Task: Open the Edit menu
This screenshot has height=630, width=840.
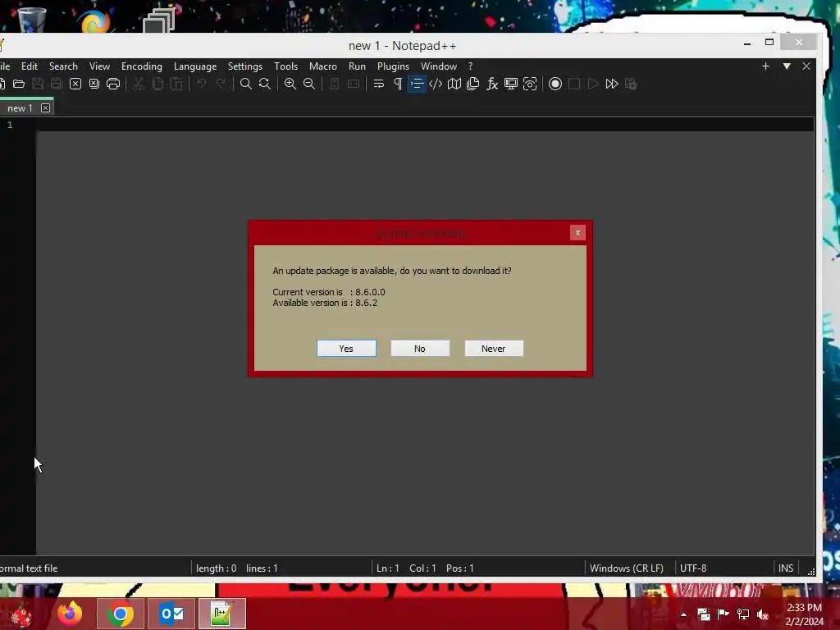Action: tap(30, 66)
